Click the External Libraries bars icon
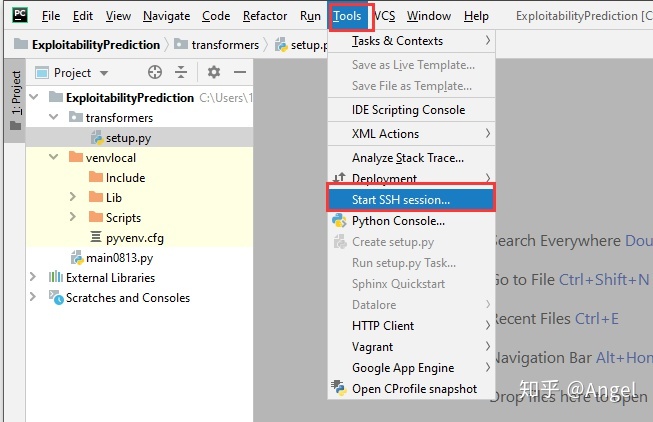Image resolution: width=653 pixels, height=422 pixels. coord(56,277)
